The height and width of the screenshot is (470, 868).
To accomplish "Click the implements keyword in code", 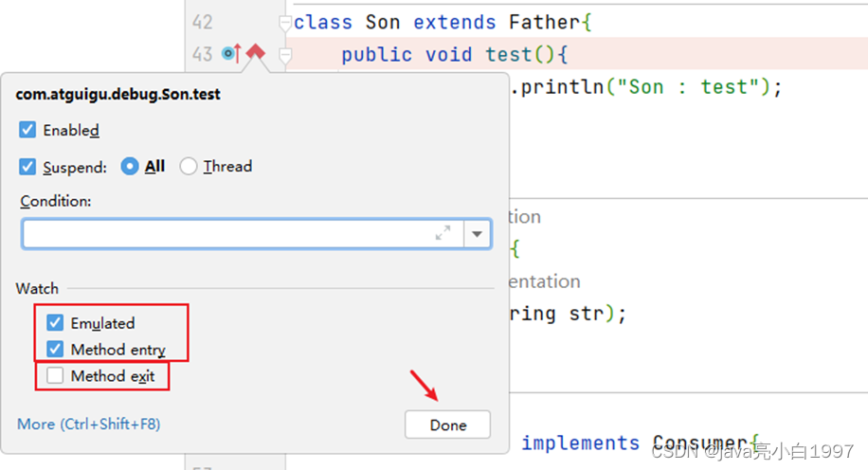I will (x=580, y=443).
